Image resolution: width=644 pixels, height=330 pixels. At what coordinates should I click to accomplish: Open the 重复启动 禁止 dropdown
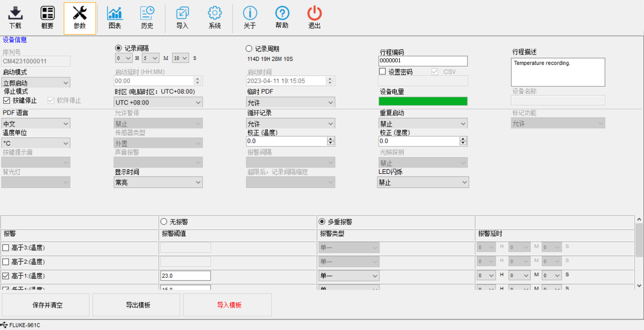423,124
